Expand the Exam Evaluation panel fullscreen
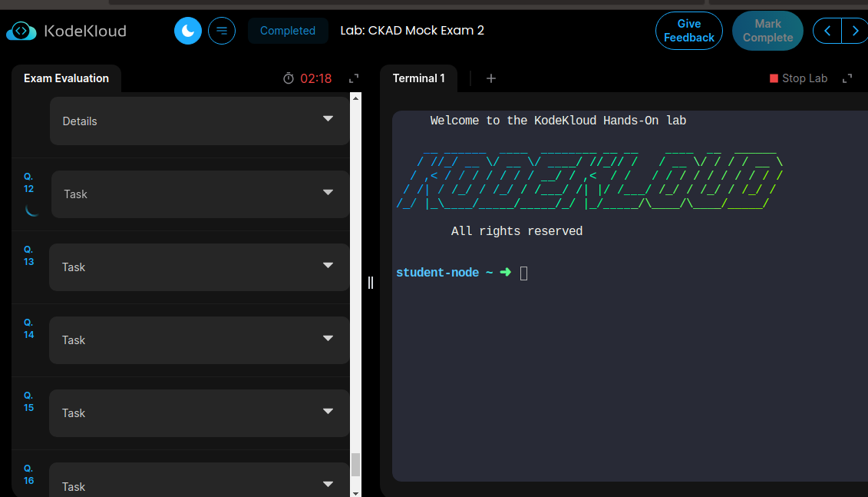868x497 pixels. [x=354, y=78]
